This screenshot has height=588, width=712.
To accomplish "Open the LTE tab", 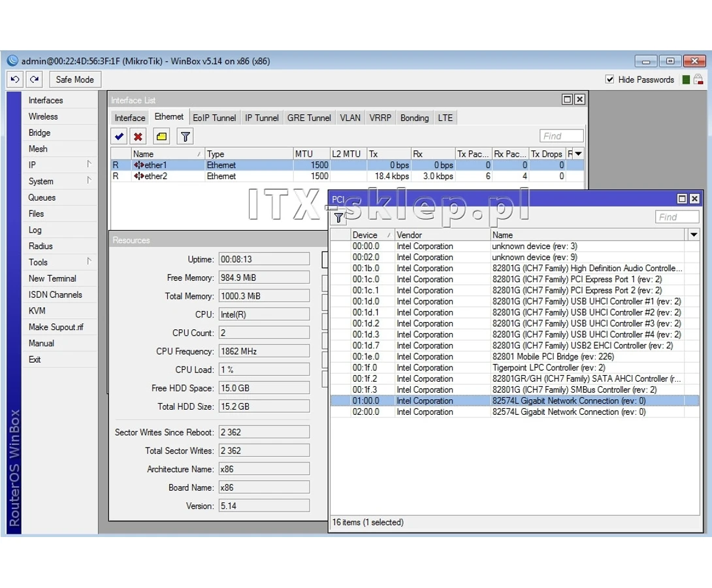I will (x=445, y=118).
